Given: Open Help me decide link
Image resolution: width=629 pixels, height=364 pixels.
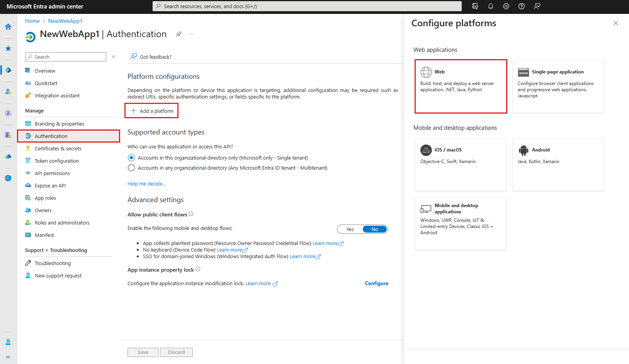Looking at the screenshot, I should 146,184.
